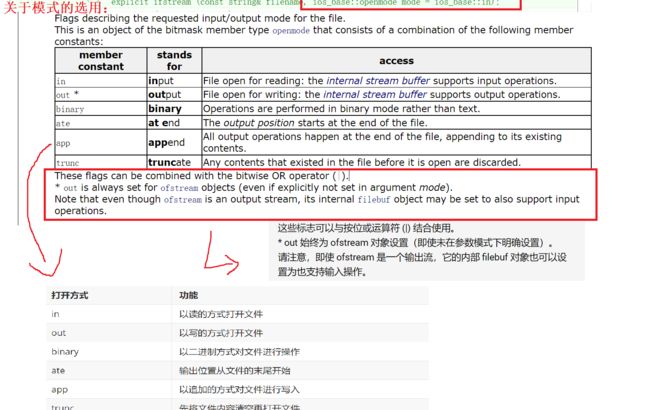Click the '以二进制方式对文件进行操作' cell
The width and height of the screenshot is (650, 410).
pyautogui.click(x=239, y=352)
